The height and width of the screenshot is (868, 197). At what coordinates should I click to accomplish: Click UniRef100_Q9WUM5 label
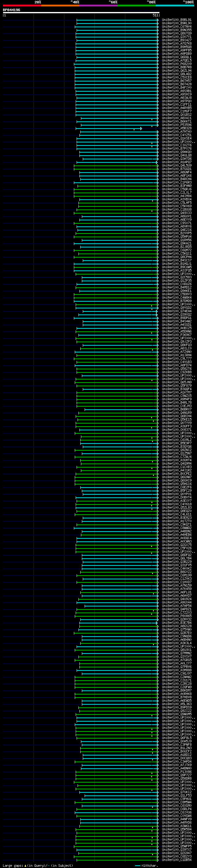pyautogui.click(x=176, y=714)
